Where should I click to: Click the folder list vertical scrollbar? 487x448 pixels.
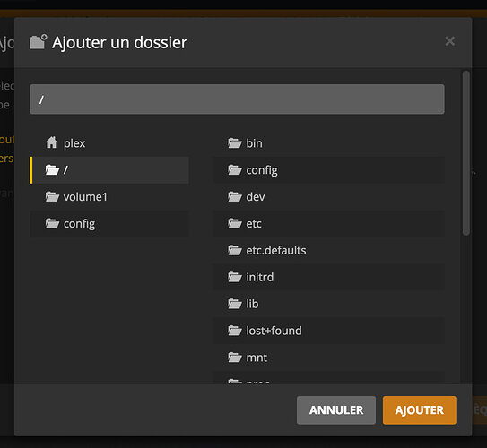465,153
